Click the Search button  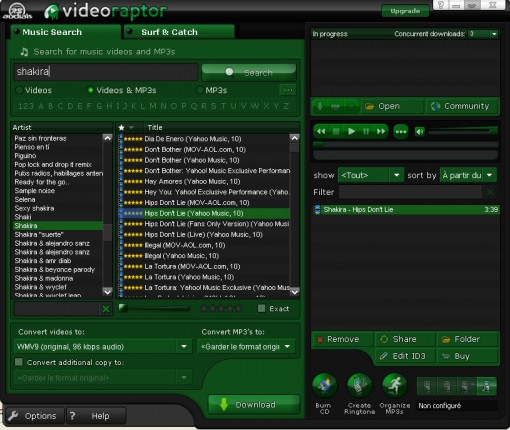pyautogui.click(x=249, y=72)
